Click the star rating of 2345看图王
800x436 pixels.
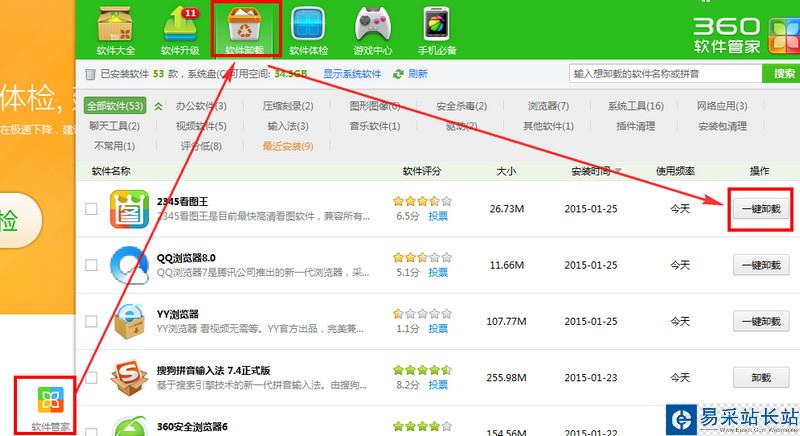point(422,201)
